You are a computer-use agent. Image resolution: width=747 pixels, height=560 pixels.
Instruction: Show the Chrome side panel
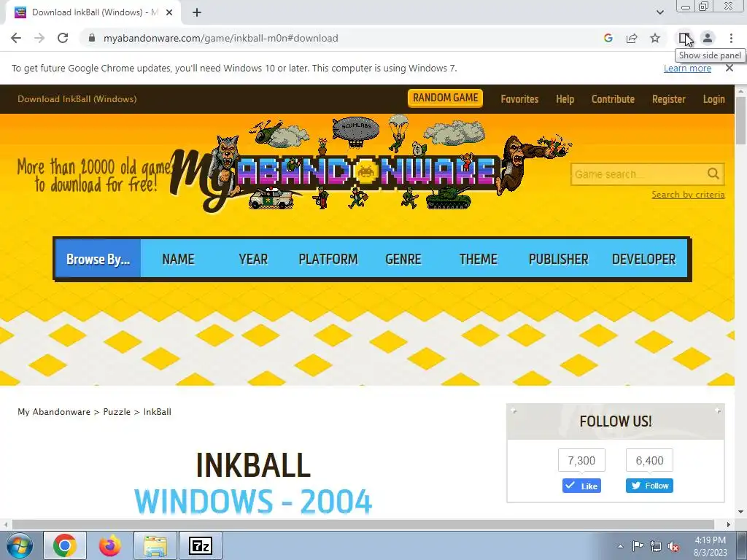pos(684,38)
